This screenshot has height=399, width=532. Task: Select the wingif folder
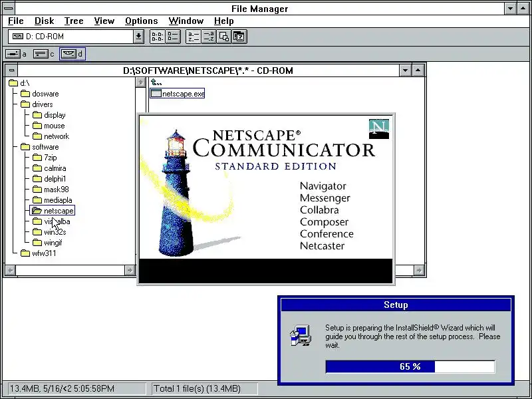tap(47, 243)
